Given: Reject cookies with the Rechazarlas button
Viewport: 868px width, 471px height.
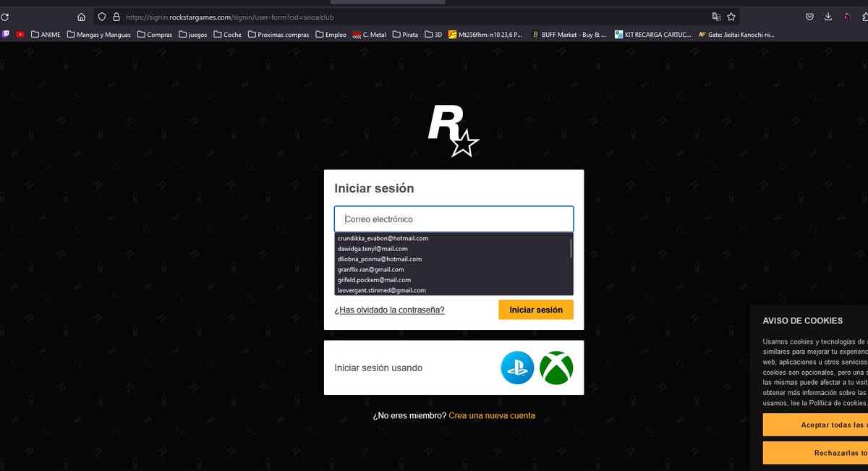Looking at the screenshot, I should tap(815, 453).
